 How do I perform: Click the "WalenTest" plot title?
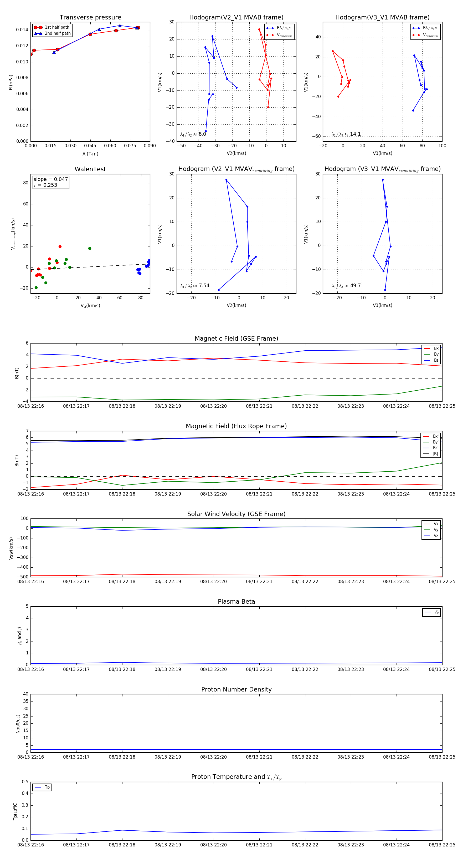click(x=90, y=169)
